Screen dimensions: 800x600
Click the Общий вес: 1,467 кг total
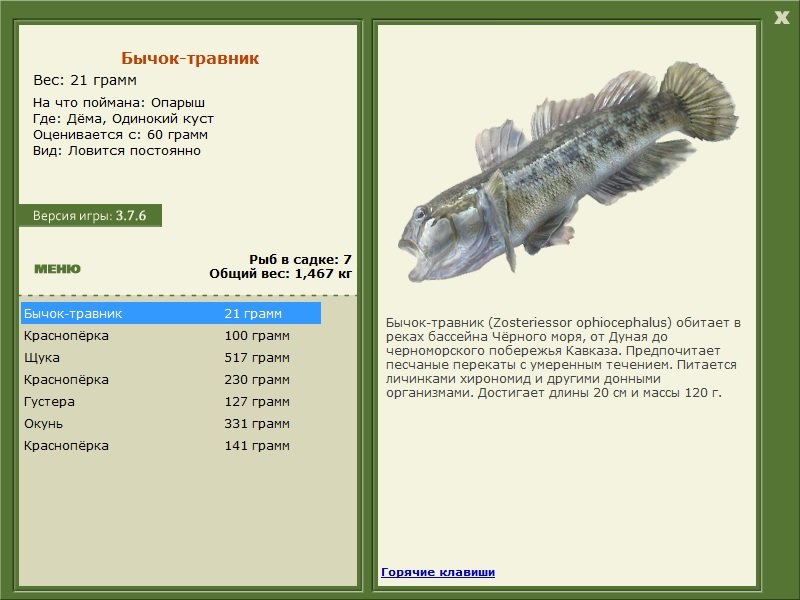(x=281, y=273)
